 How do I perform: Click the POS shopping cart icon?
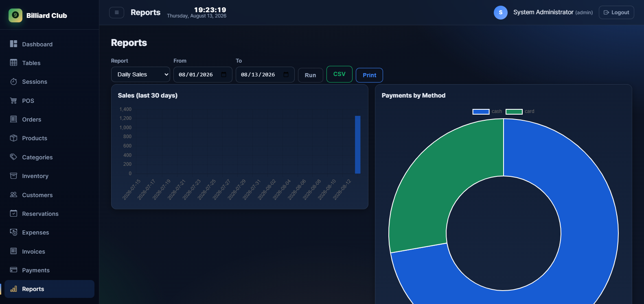point(13,100)
